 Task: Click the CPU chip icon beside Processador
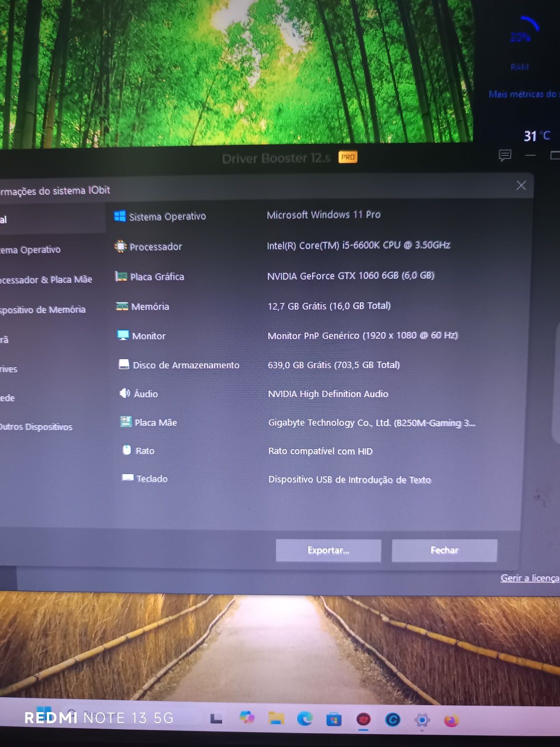[120, 246]
